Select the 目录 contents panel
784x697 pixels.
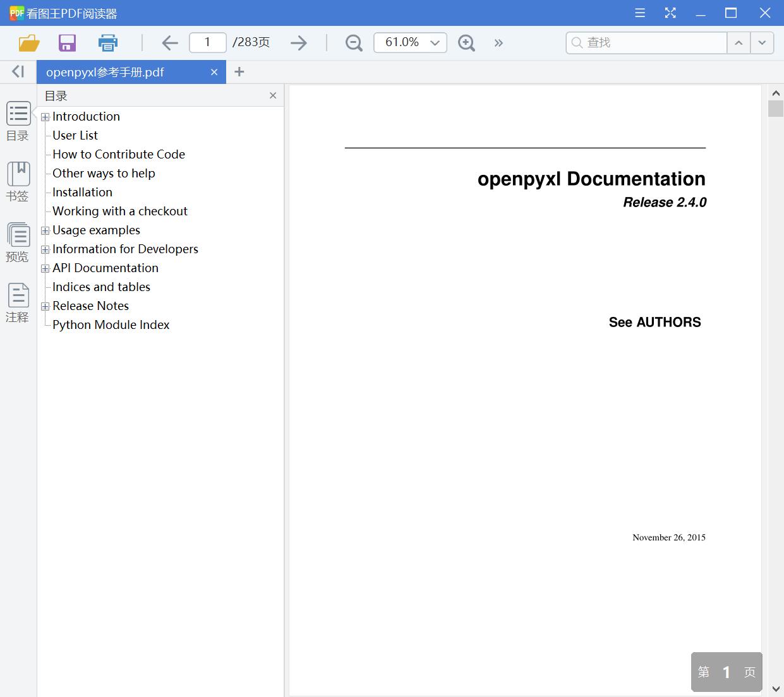[18, 121]
